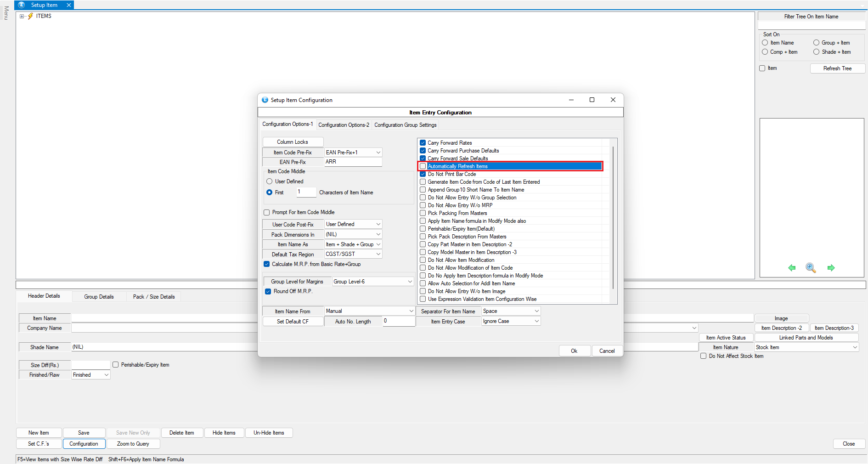Click the green right arrow image icon

pos(831,268)
